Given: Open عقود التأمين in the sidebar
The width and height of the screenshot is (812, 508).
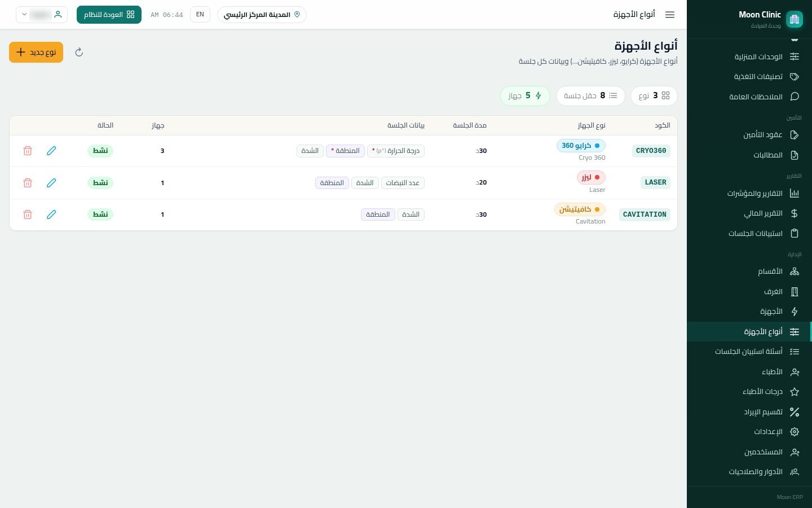Looking at the screenshot, I should pyautogui.click(x=749, y=135).
